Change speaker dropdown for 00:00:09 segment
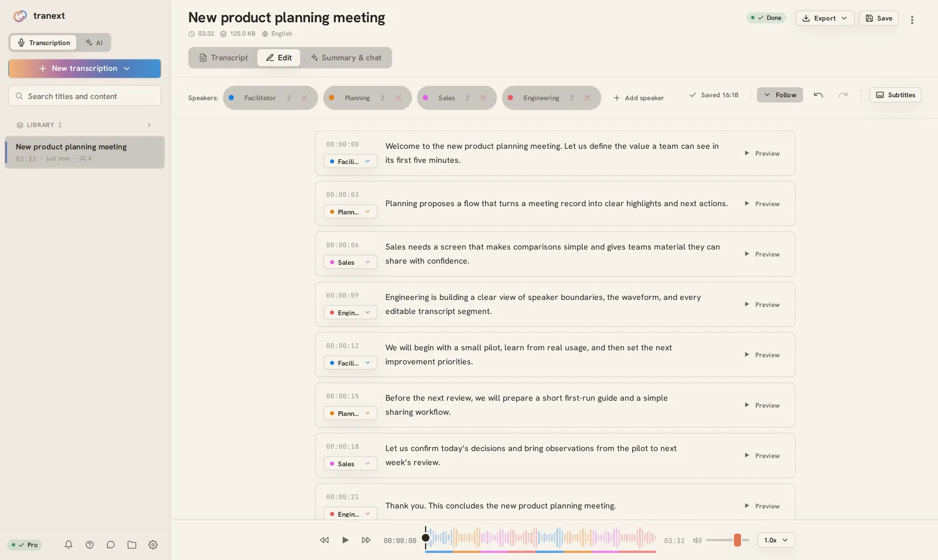The image size is (938, 560). coord(351,313)
